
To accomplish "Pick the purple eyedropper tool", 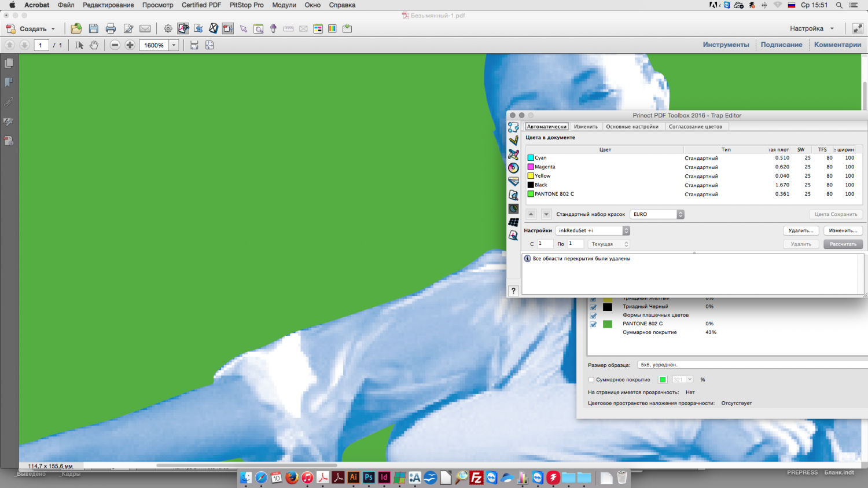I will (274, 28).
